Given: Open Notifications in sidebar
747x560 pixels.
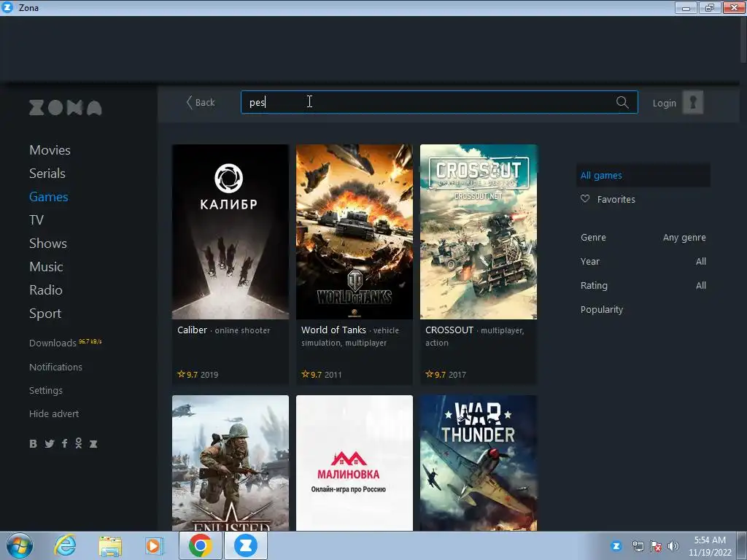Looking at the screenshot, I should pos(55,367).
